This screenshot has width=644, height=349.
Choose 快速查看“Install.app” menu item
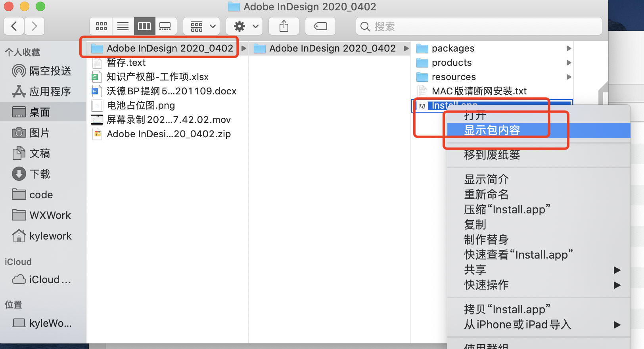coord(539,255)
